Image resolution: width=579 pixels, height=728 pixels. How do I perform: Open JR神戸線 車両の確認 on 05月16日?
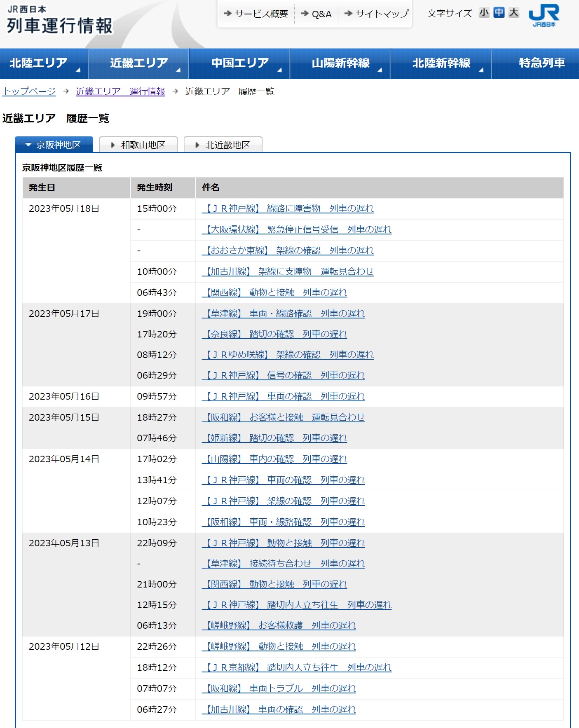click(x=283, y=396)
